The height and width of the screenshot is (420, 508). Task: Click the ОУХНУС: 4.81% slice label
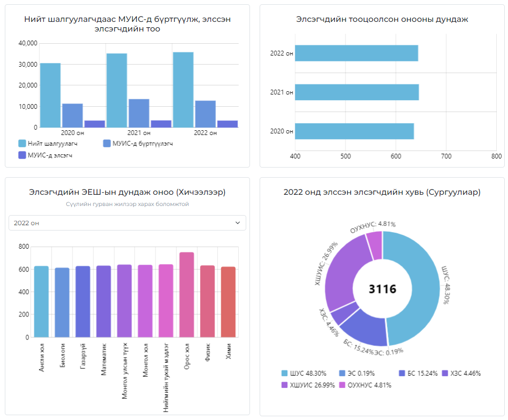372,226
